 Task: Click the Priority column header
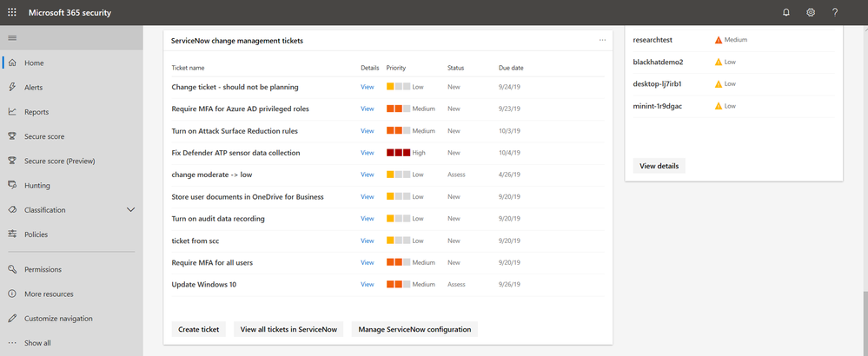(x=396, y=68)
